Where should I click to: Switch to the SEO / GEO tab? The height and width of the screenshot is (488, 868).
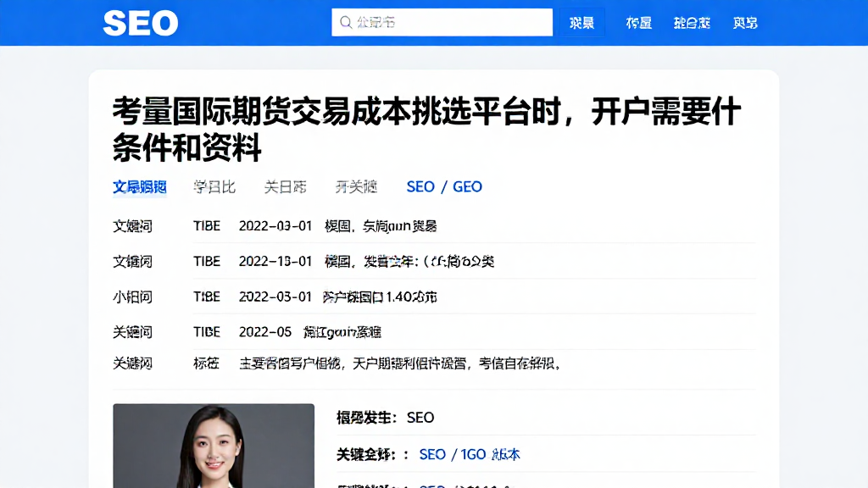444,187
